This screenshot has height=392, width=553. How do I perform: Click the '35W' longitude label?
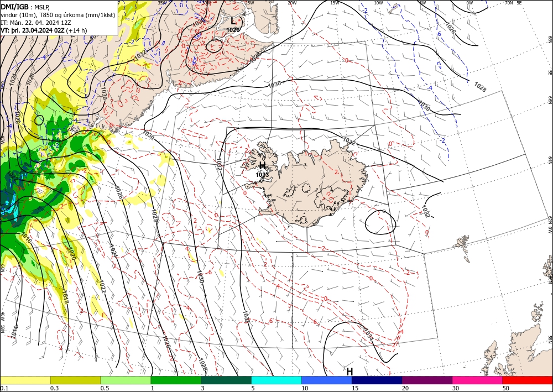click(x=162, y=3)
